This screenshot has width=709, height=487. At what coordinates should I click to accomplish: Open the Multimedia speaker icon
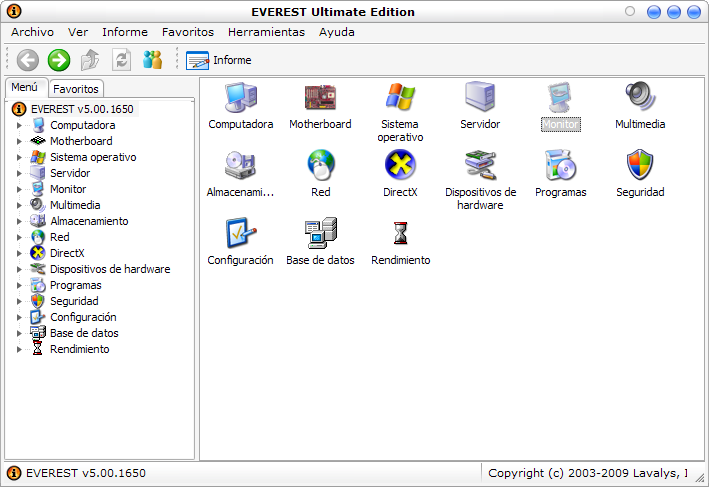pyautogui.click(x=640, y=98)
